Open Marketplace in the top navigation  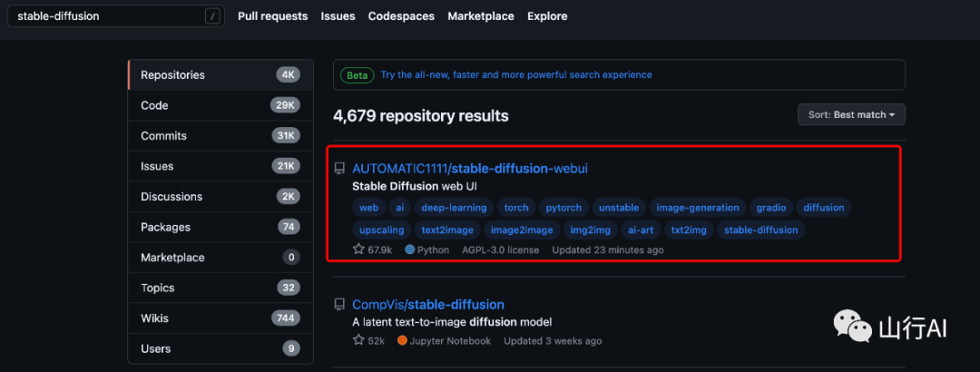[x=480, y=16]
